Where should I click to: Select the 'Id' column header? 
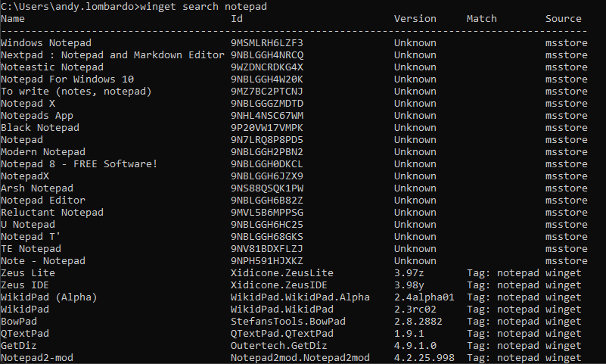pyautogui.click(x=237, y=19)
